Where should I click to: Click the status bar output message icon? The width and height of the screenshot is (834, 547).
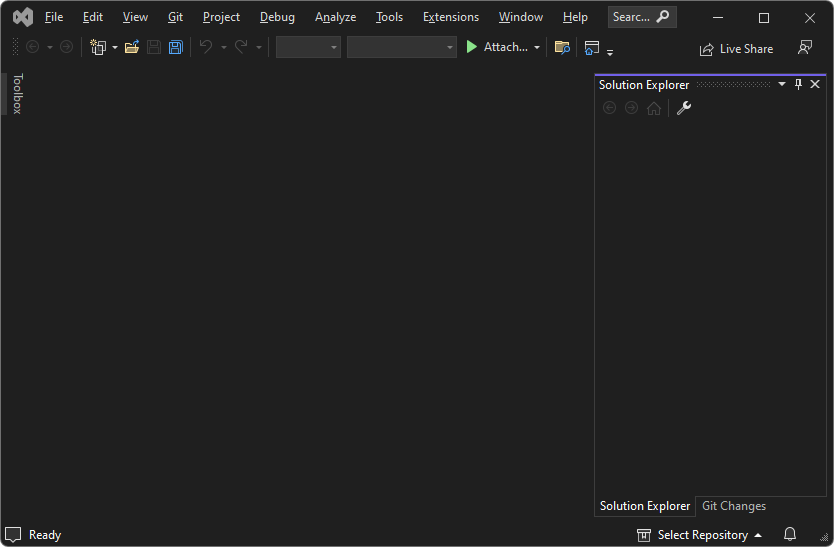tap(13, 534)
